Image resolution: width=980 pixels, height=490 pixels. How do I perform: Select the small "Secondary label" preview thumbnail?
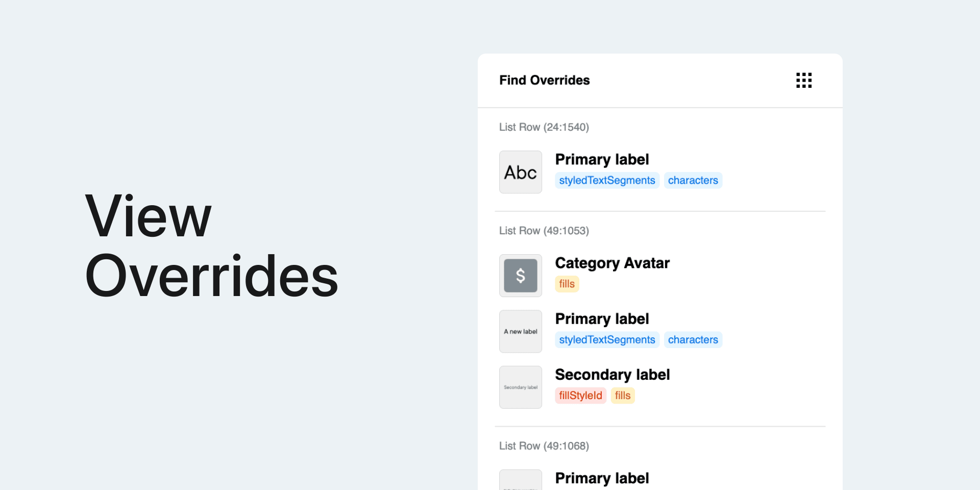pyautogui.click(x=521, y=387)
